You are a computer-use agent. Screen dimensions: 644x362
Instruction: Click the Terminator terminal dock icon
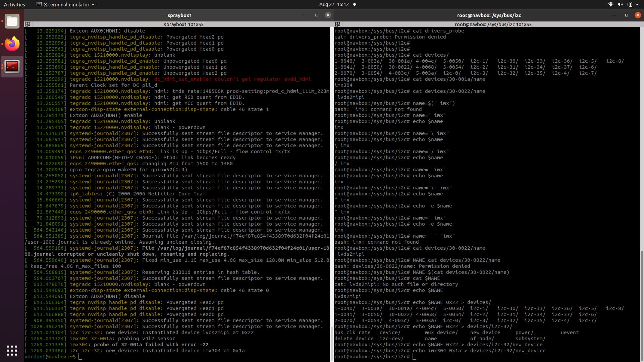(x=12, y=66)
